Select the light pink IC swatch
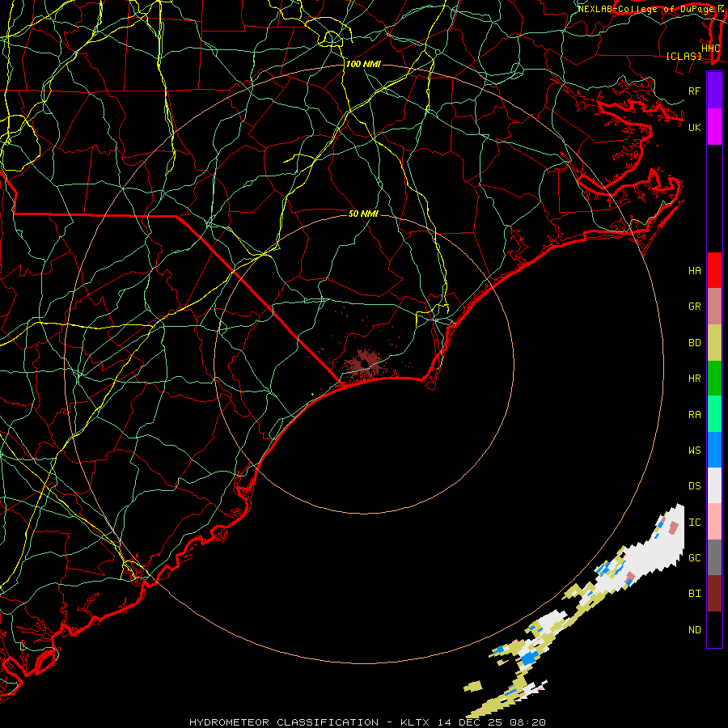 tap(714, 522)
